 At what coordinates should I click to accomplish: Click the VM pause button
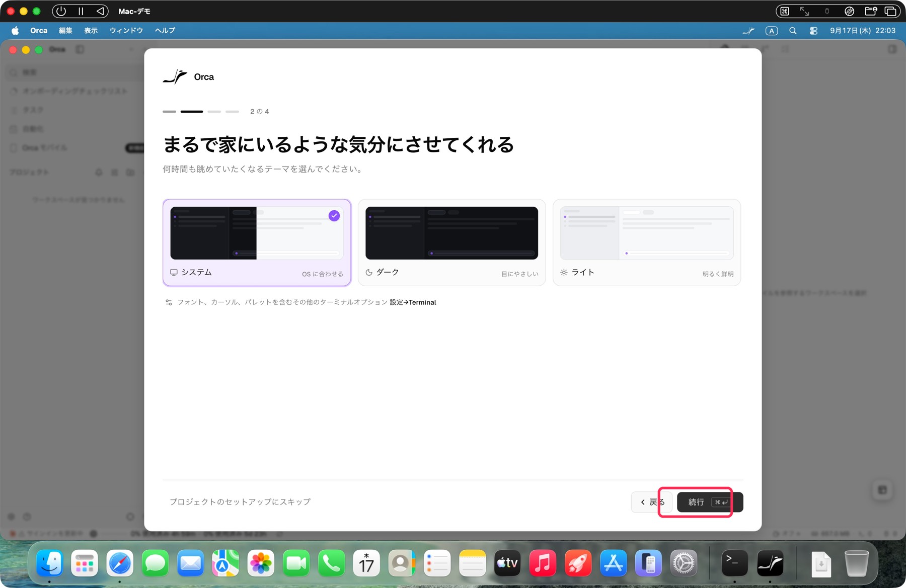click(x=81, y=11)
